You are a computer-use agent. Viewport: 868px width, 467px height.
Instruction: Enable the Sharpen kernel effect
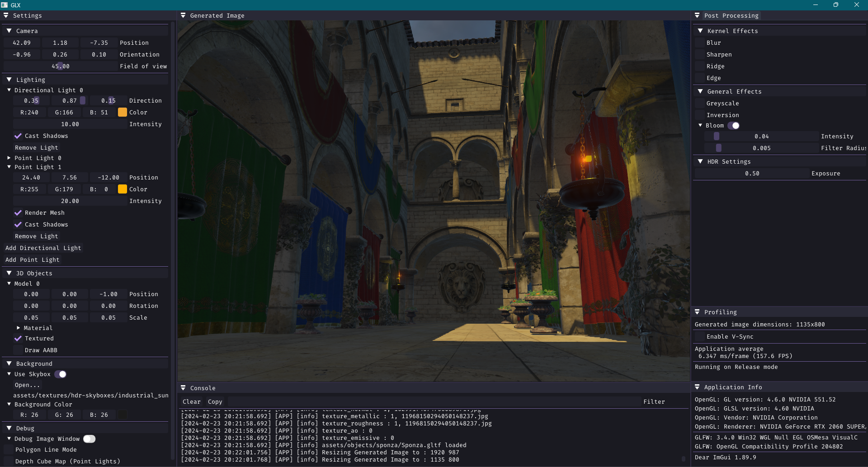pyautogui.click(x=700, y=54)
